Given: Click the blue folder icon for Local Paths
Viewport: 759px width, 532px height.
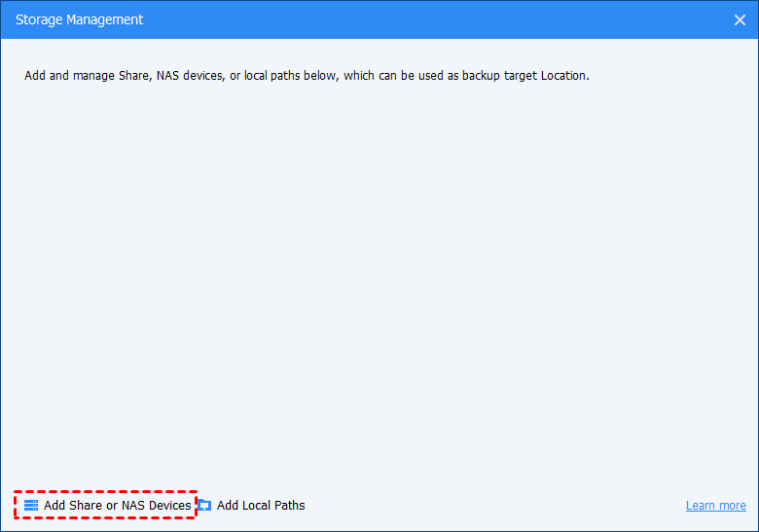Looking at the screenshot, I should pos(204,506).
